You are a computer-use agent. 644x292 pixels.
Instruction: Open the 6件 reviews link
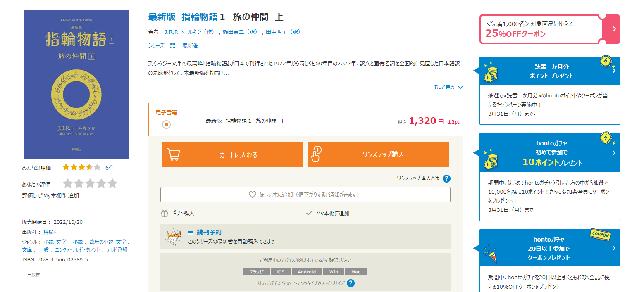110,168
